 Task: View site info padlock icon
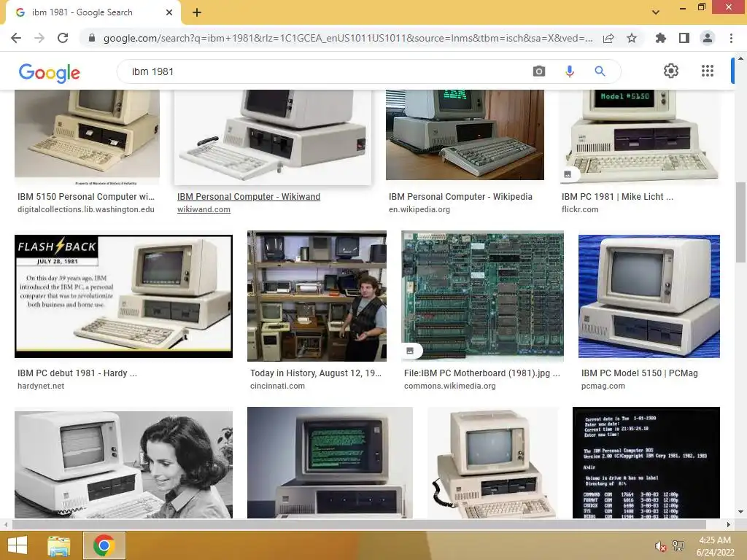[x=92, y=38]
